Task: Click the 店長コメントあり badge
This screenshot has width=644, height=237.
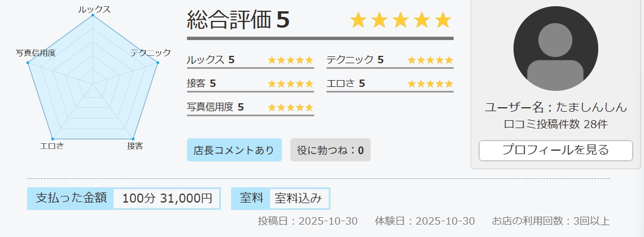Action: pos(234,150)
